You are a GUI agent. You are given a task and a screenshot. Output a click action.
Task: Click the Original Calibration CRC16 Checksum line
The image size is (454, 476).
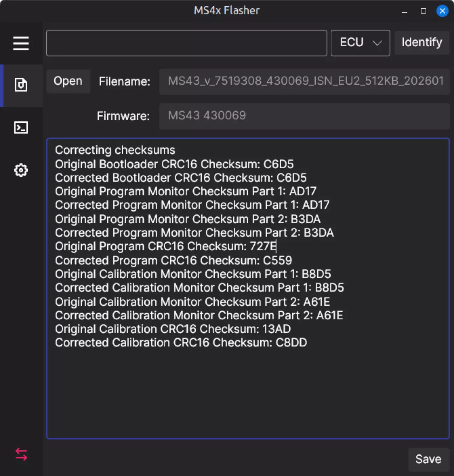pyautogui.click(x=173, y=329)
